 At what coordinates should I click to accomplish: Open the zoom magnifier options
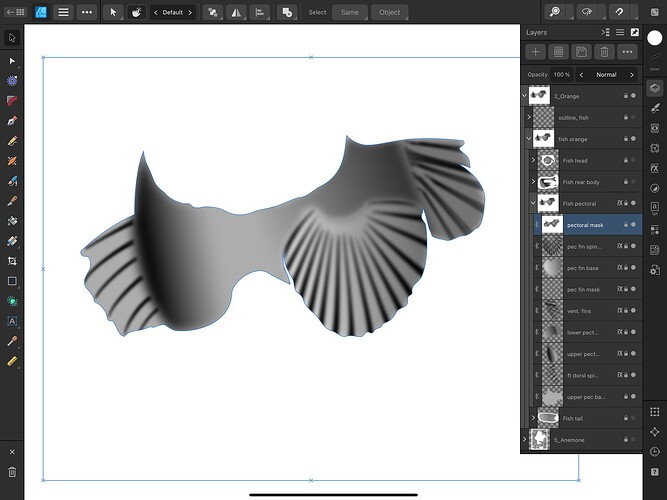(x=555, y=12)
